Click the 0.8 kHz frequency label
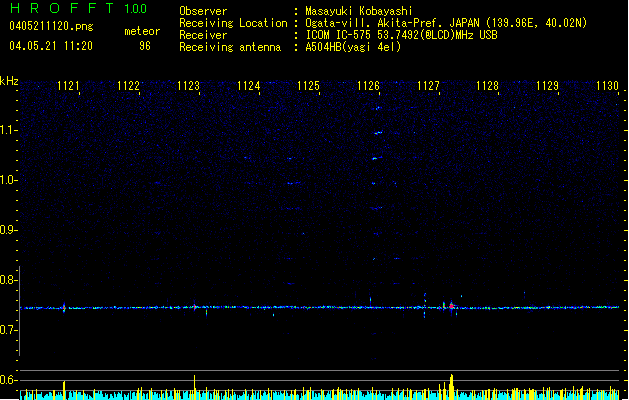Image resolution: width=629 pixels, height=400 pixels. pos(8,280)
